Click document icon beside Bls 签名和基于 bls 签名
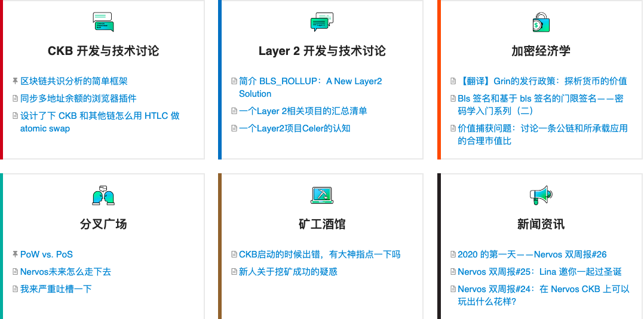This screenshot has height=319, width=644. click(x=453, y=99)
